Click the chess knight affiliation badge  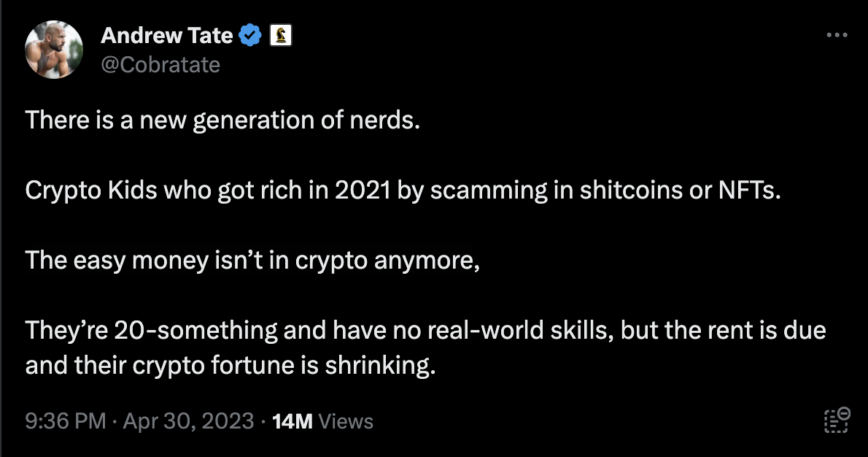coord(280,35)
